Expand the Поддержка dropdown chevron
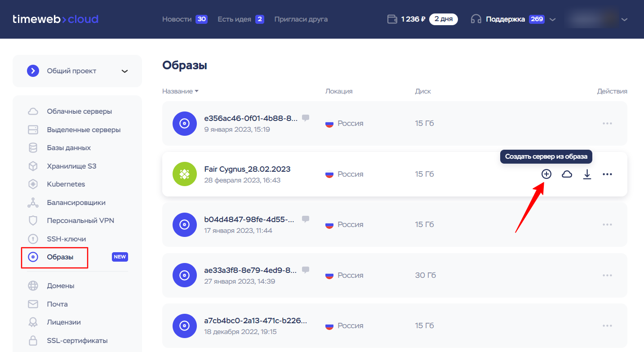 point(553,19)
